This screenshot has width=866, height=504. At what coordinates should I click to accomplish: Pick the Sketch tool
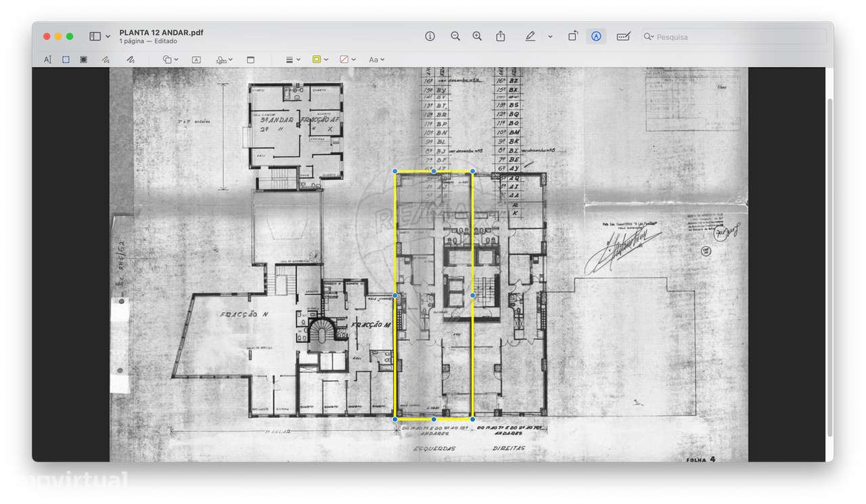[x=106, y=60]
